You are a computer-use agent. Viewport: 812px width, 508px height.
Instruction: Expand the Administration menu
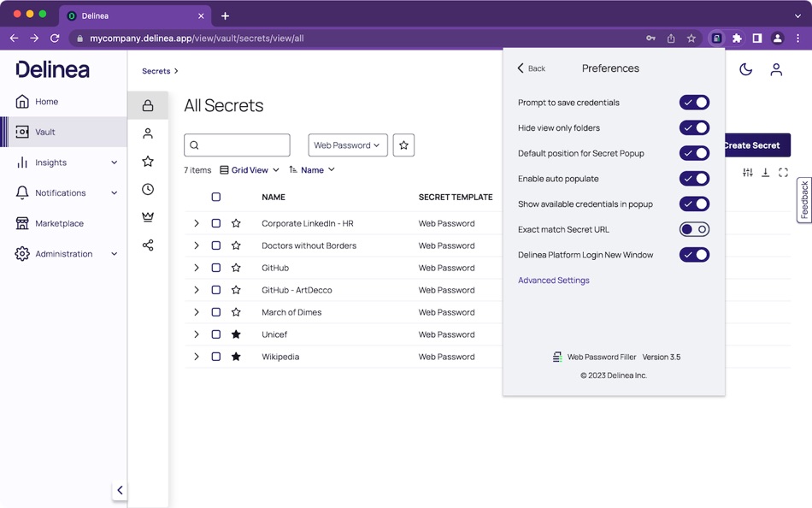pos(114,254)
